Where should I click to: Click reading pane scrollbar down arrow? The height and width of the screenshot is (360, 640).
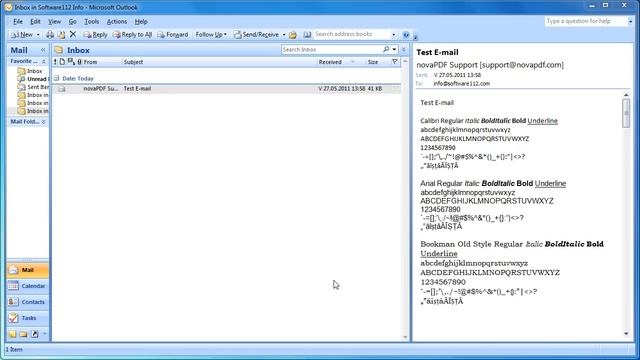(626, 333)
